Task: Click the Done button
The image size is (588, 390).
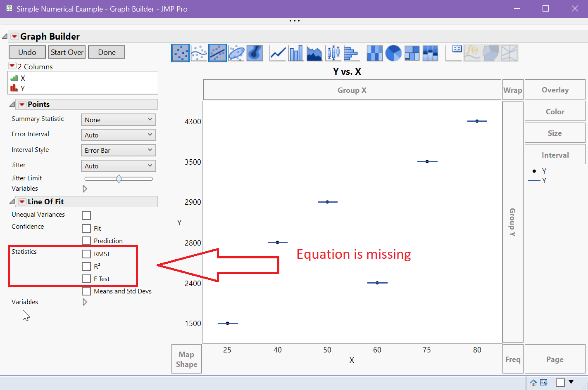Action: (x=107, y=52)
